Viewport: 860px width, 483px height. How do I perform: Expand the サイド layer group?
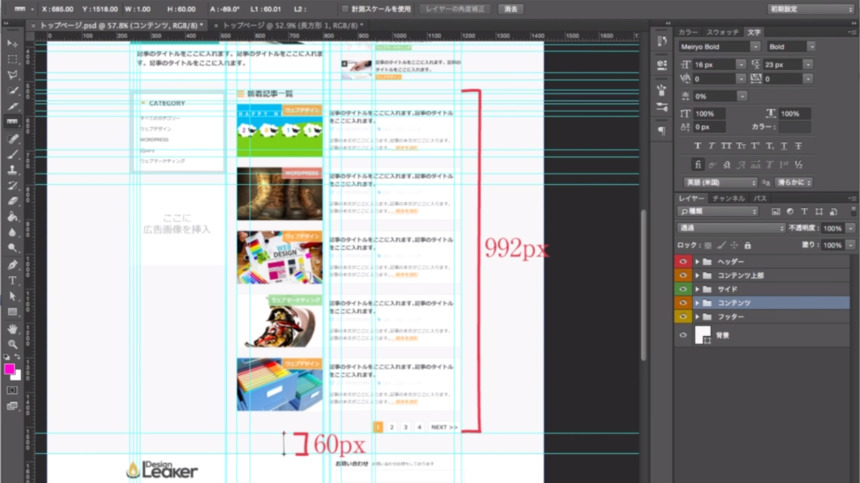[x=697, y=289]
